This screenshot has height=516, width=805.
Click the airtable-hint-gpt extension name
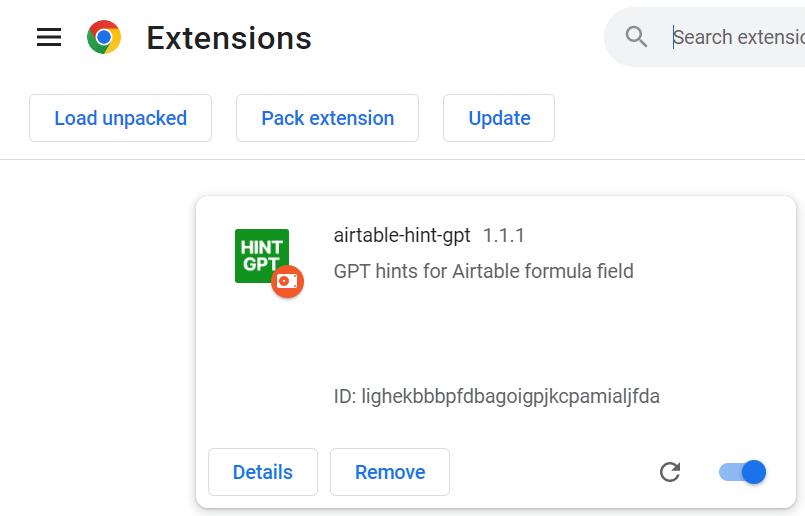402,236
